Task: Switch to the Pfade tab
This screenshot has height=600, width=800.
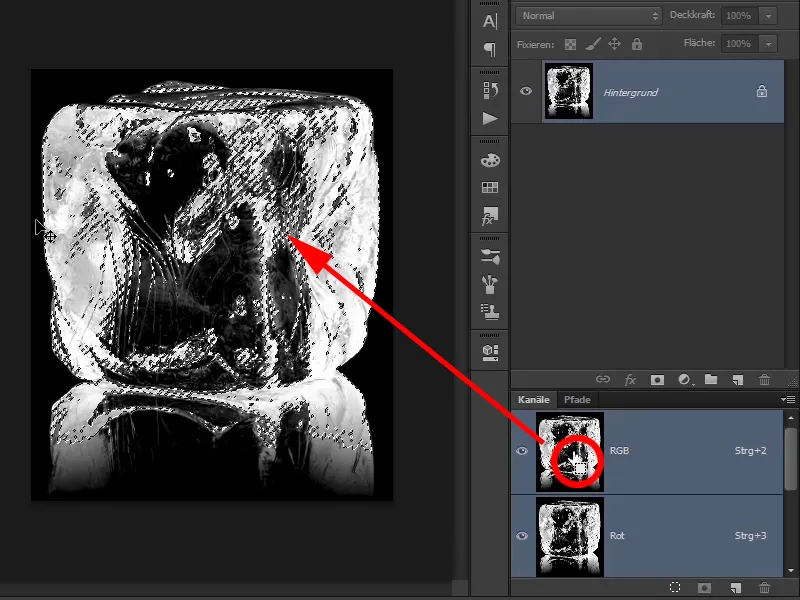Action: pos(577,399)
